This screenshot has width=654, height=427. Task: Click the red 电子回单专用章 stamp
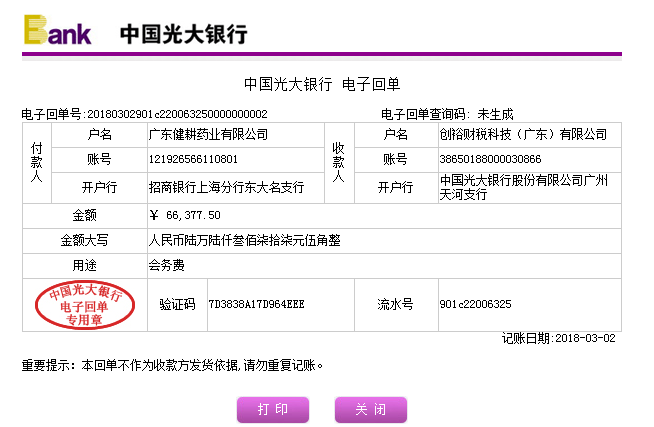[x=85, y=305]
